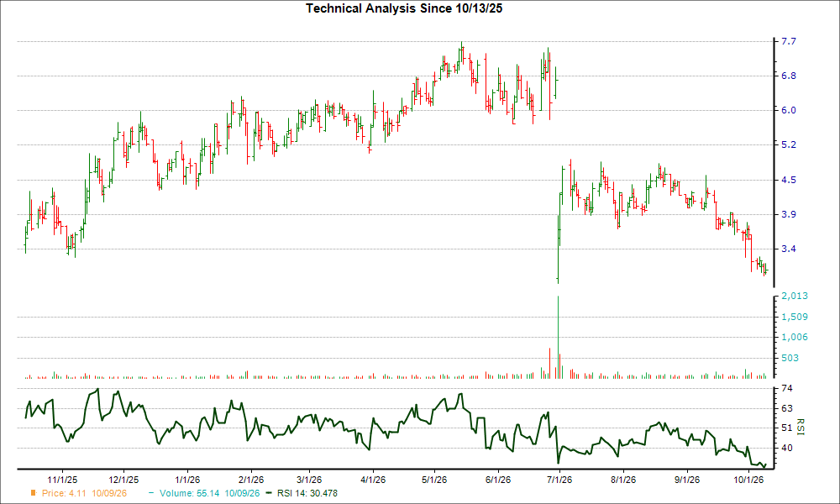Viewport: 840px width, 504px height.
Task: Click the 1,509 volume axis label
Action: (795, 317)
